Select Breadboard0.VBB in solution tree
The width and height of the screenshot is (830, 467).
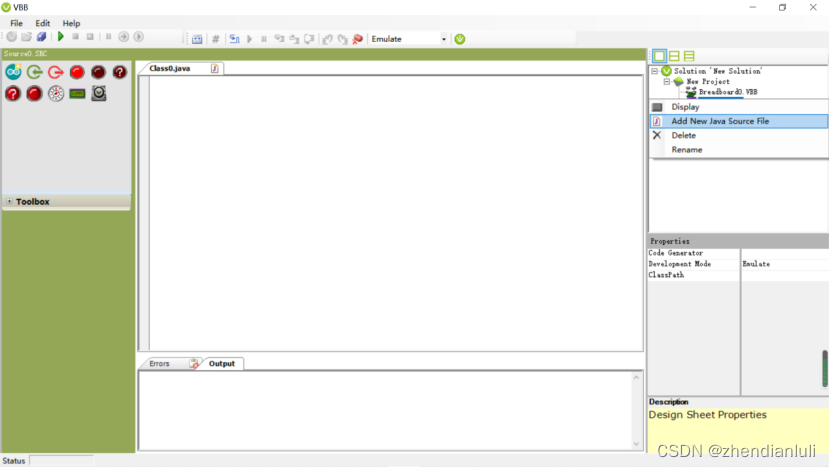tap(728, 92)
